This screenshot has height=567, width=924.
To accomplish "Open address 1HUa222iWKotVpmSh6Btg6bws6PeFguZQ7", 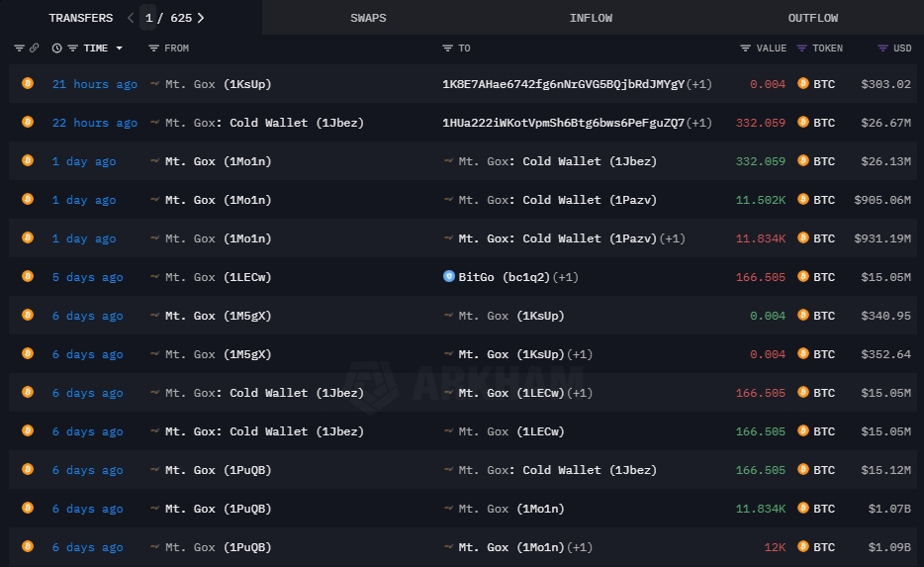I will [563, 123].
